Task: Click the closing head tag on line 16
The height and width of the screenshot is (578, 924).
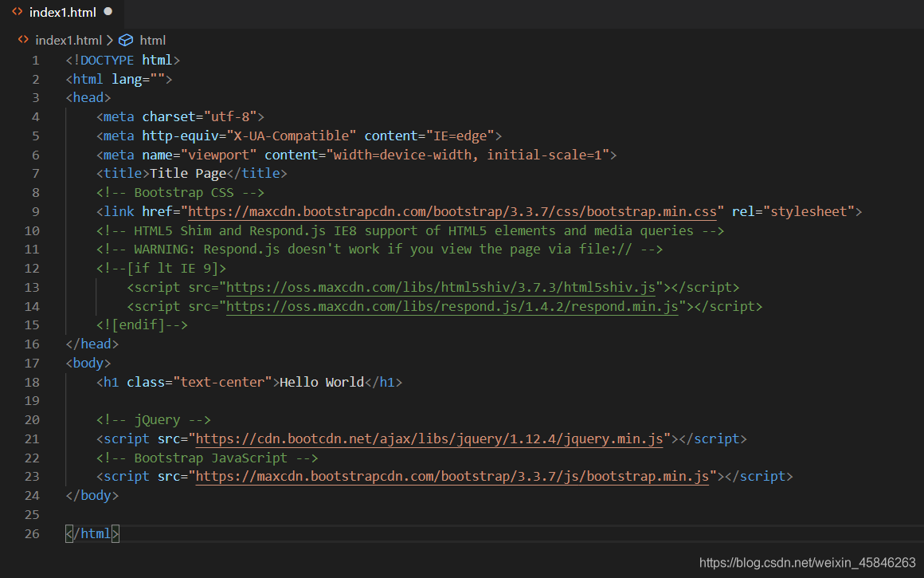Action: (92, 344)
